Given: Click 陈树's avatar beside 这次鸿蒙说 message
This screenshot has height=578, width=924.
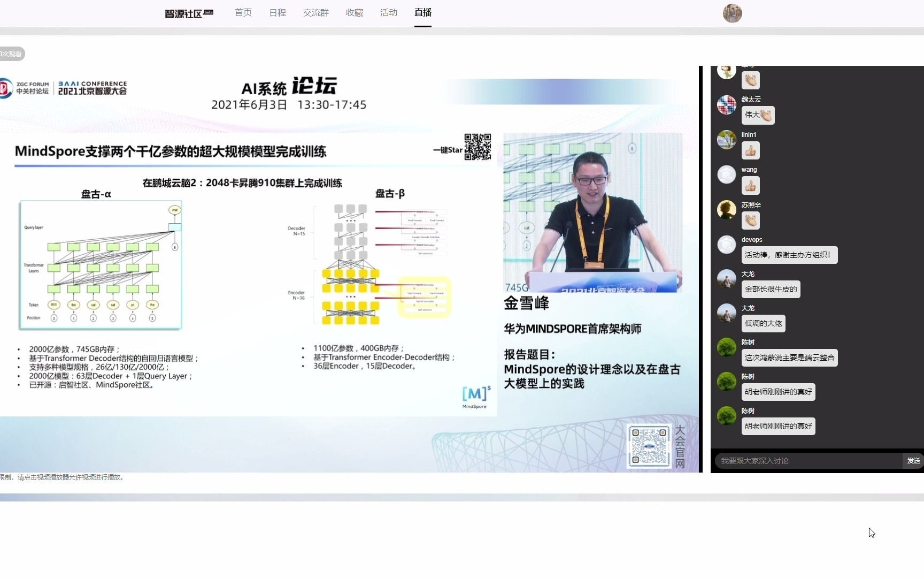Looking at the screenshot, I should (727, 347).
